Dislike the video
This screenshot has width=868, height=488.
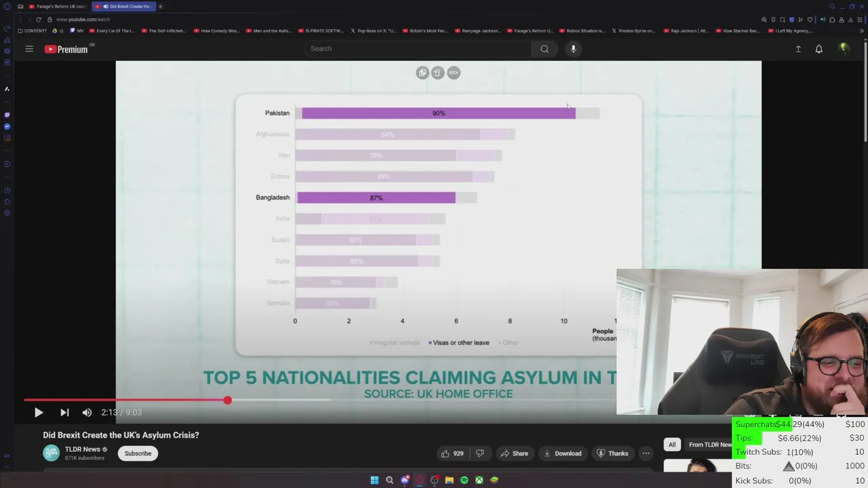pyautogui.click(x=480, y=453)
